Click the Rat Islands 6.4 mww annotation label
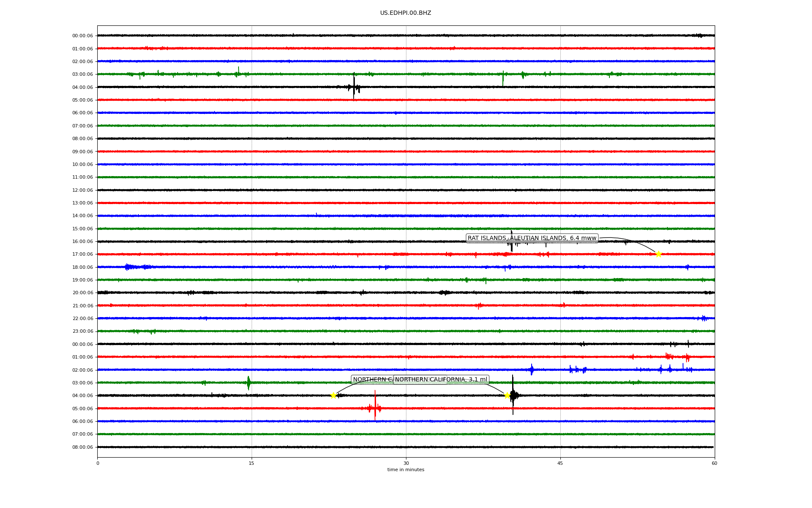The width and height of the screenshot is (812, 508). pyautogui.click(x=532, y=238)
